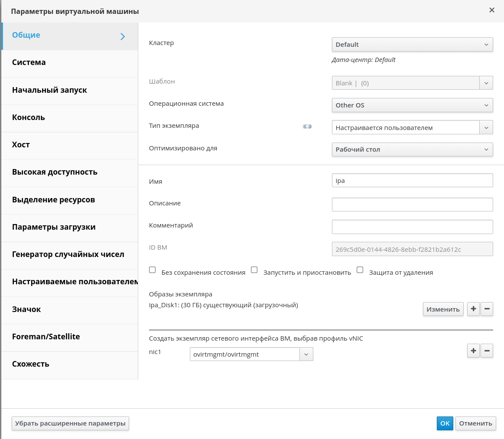Open the nic1 vNIC profile dropdown
Image resolution: width=504 pixels, height=439 pixels.
251,354
